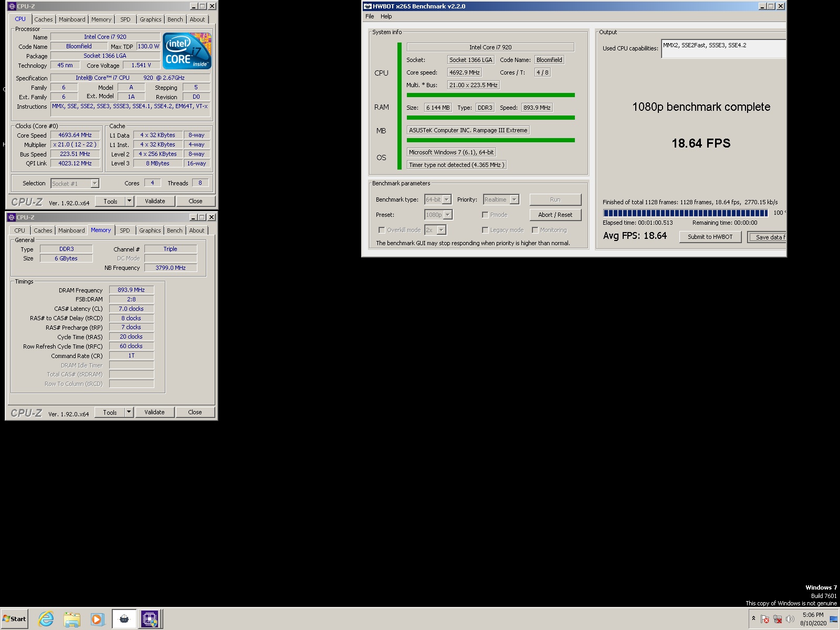Expand the Tools arrow in top CPU-Z window
Viewport: 840px width, 630px height.
[130, 201]
